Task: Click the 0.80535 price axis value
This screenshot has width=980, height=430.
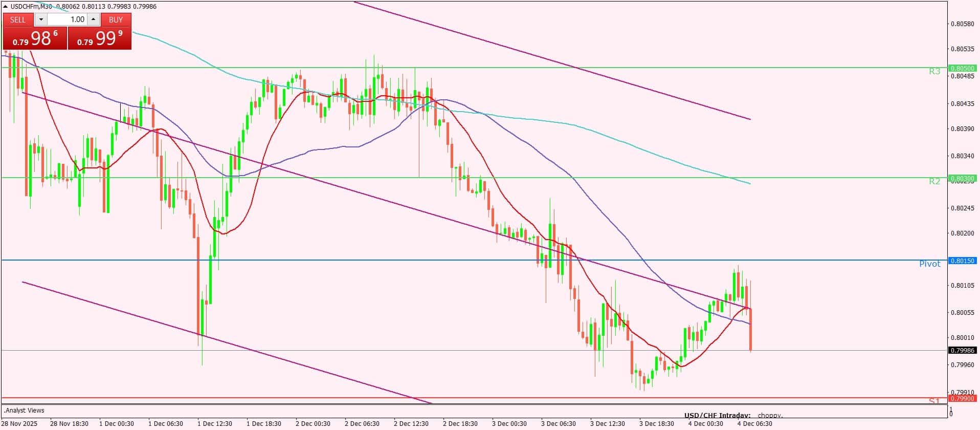Action: (962, 50)
